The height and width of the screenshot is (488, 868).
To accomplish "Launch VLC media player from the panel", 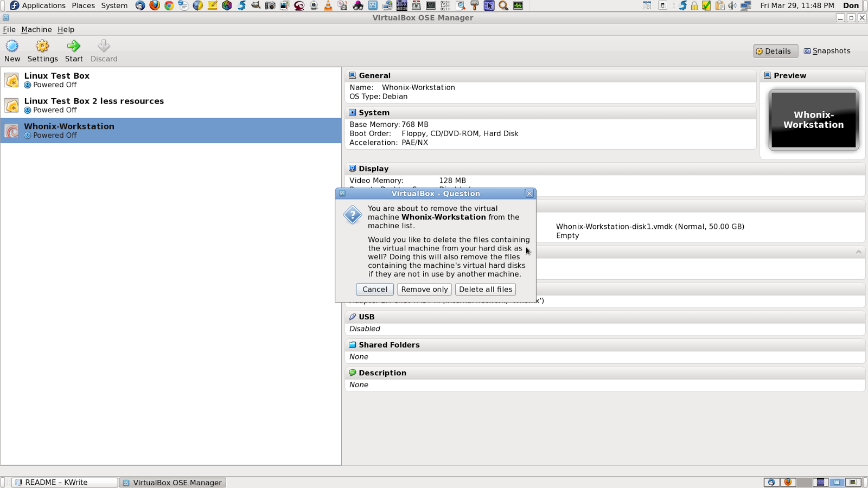I will click(328, 5).
